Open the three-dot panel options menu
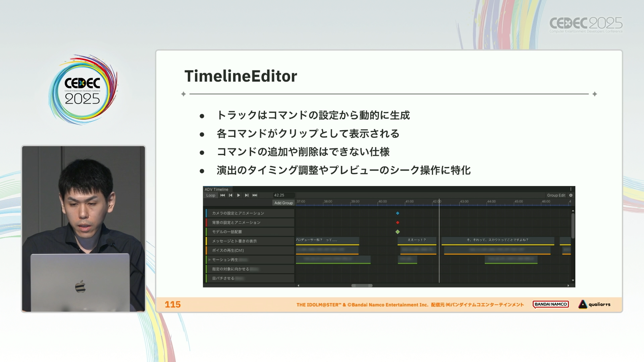Viewport: 644px width, 362px height. (571, 189)
